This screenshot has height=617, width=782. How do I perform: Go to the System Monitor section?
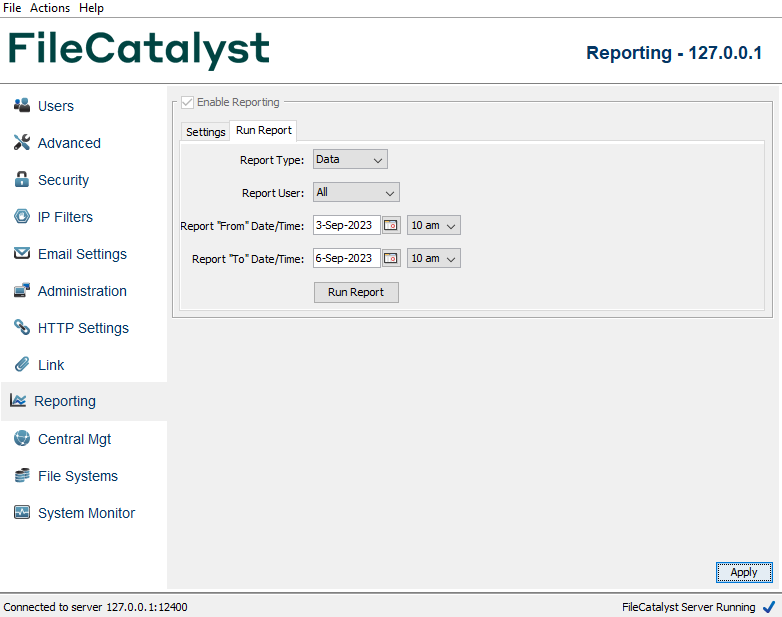pos(86,513)
